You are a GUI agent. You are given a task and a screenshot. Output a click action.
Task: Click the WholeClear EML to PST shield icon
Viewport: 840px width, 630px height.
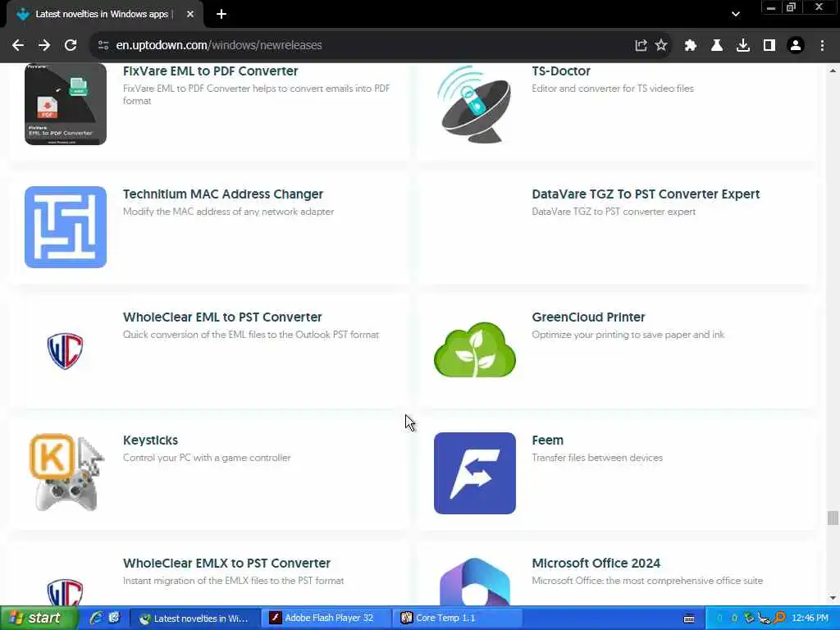pyautogui.click(x=66, y=350)
